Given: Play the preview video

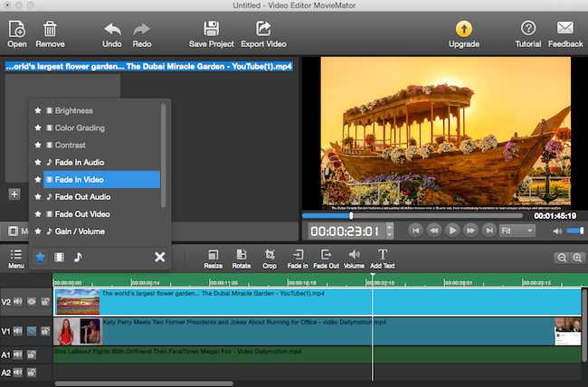Looking at the screenshot, I should pyautogui.click(x=452, y=231).
